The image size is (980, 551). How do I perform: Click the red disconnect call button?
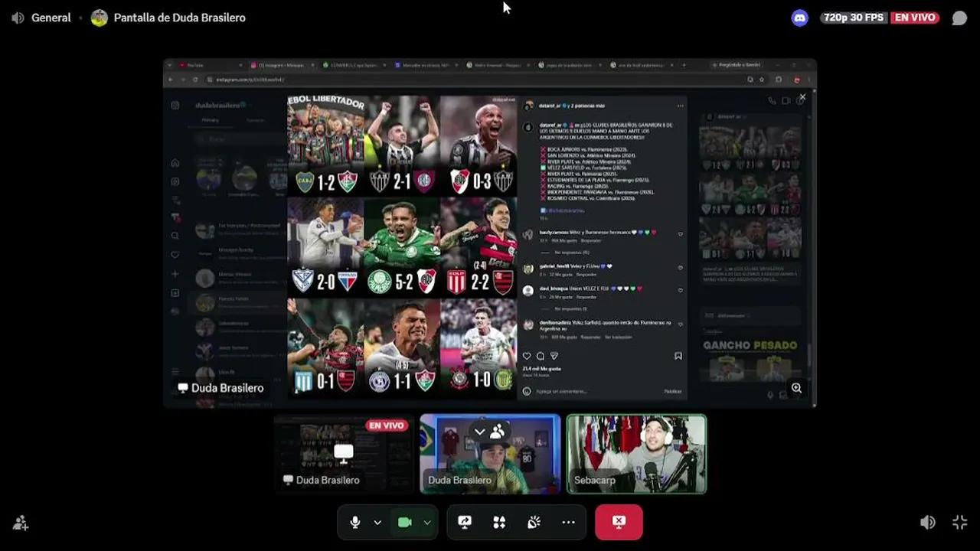point(619,522)
